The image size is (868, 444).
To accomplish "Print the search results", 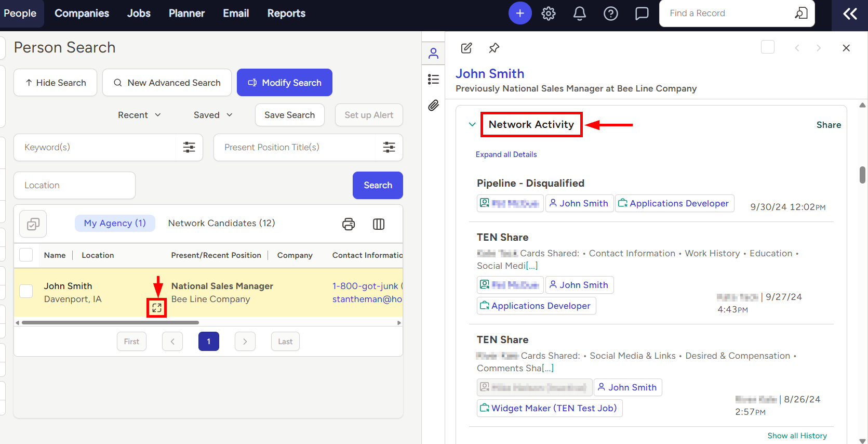I will pos(349,224).
